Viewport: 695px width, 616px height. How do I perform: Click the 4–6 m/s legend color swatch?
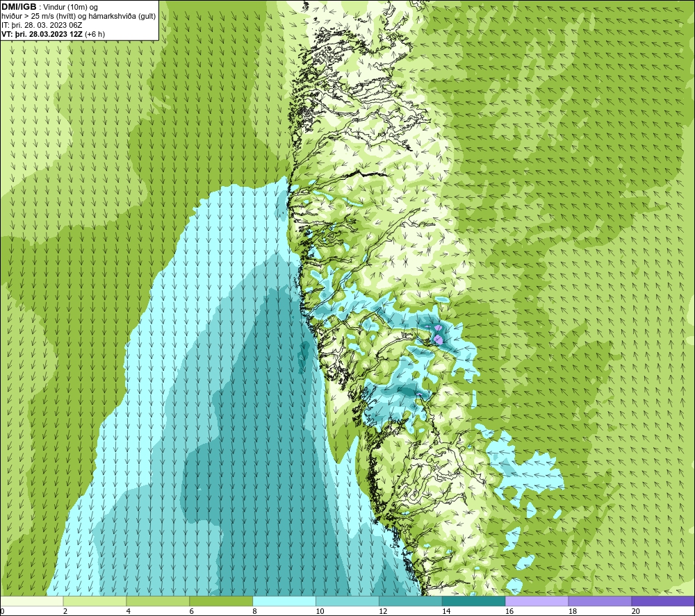click(158, 601)
